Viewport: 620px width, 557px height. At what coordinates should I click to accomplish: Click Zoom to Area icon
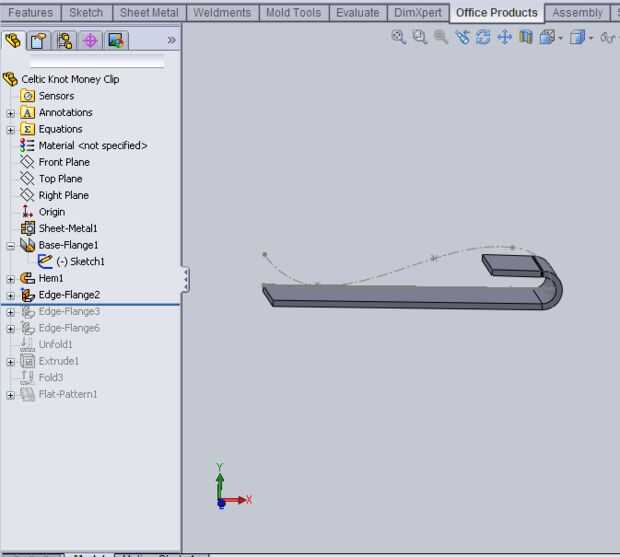click(x=420, y=37)
